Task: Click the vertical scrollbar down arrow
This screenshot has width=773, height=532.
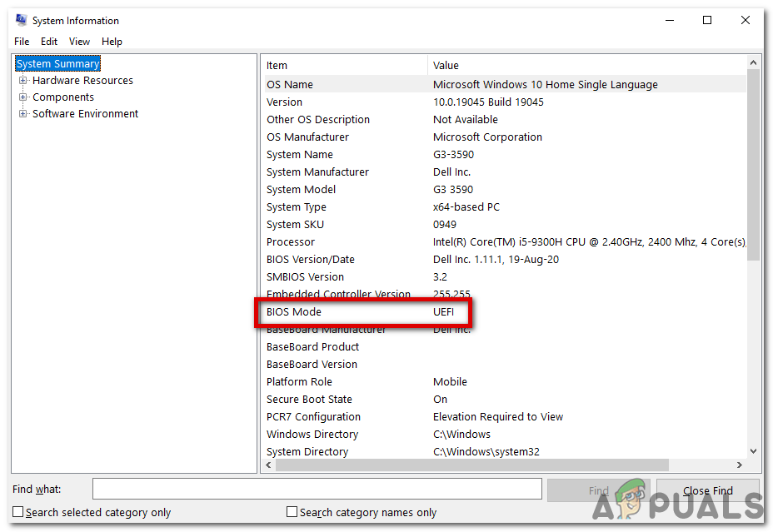Action: coord(753,450)
